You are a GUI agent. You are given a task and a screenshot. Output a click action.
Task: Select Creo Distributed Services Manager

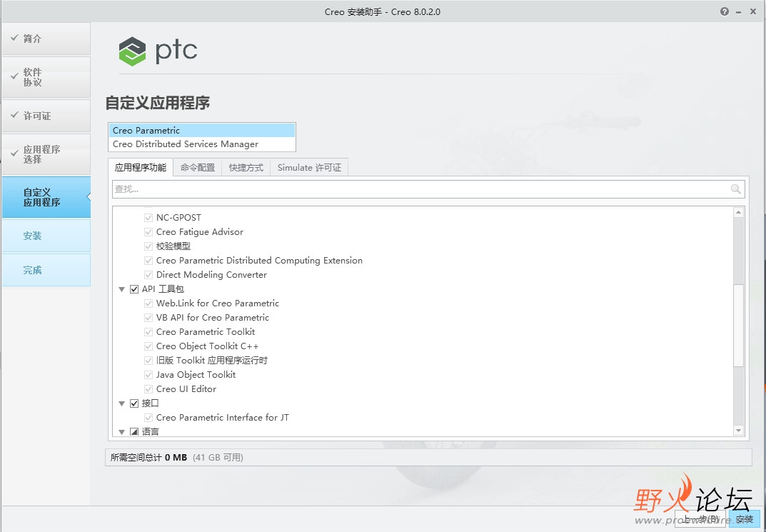(202, 144)
